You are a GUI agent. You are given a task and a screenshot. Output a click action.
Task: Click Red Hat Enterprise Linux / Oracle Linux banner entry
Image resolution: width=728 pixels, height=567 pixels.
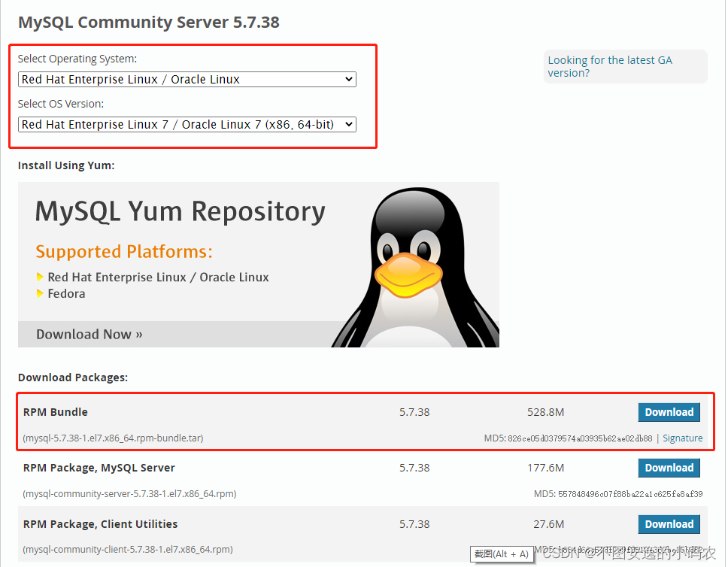pyautogui.click(x=159, y=277)
